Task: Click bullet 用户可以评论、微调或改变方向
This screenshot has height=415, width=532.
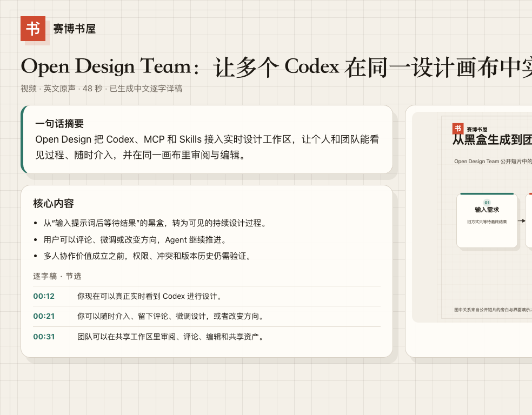Action: pyautogui.click(x=135, y=240)
